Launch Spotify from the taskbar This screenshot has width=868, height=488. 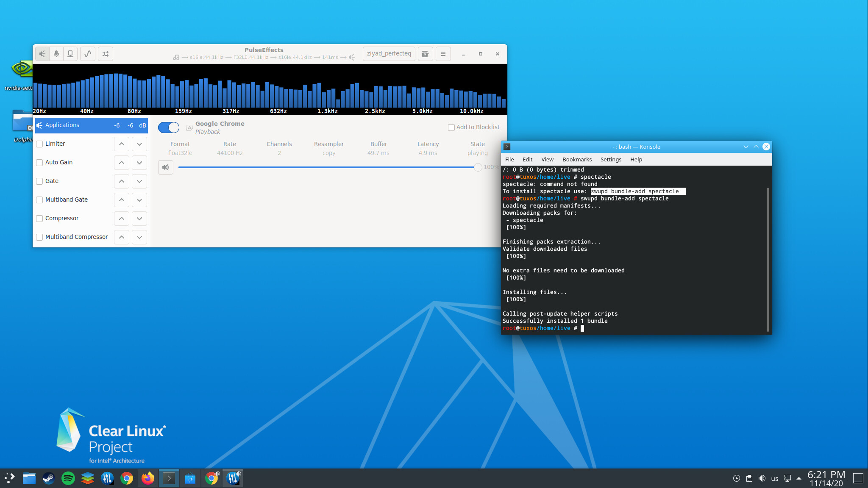(68, 478)
